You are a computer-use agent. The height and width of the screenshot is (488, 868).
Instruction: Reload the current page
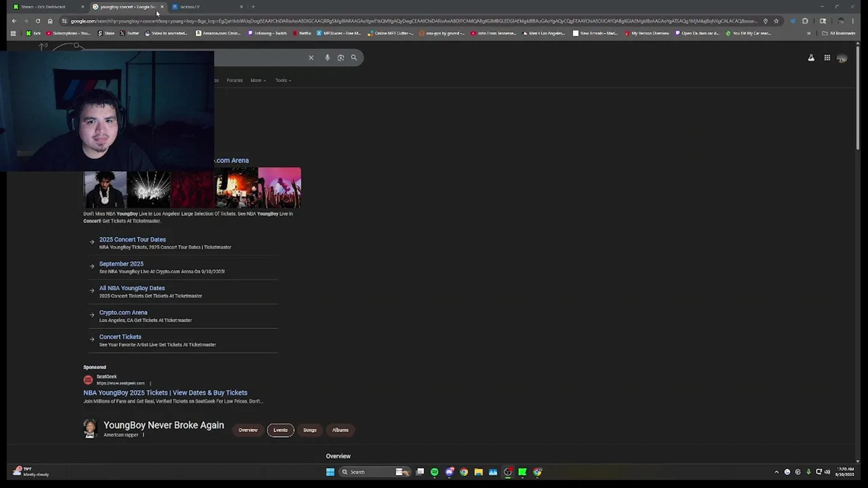click(x=38, y=21)
